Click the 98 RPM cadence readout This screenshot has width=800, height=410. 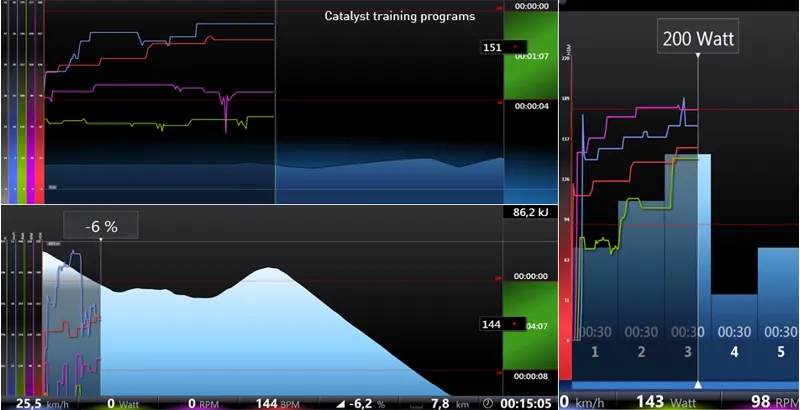pyautogui.click(x=771, y=401)
